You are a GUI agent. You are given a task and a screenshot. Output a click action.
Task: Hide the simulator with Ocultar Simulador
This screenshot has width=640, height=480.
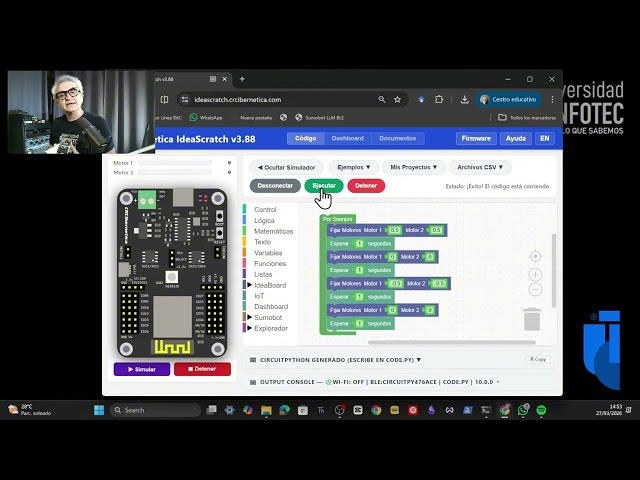[x=286, y=167]
